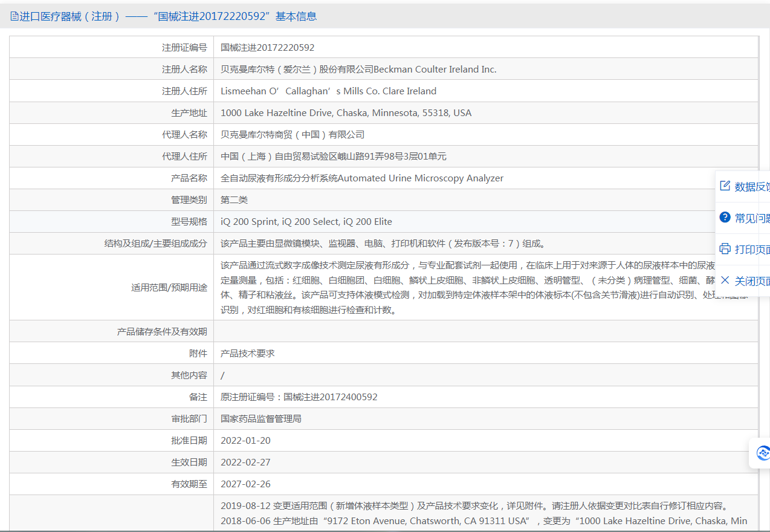Click the 常见问题 question mark icon
The width and height of the screenshot is (770, 532).
click(x=725, y=218)
